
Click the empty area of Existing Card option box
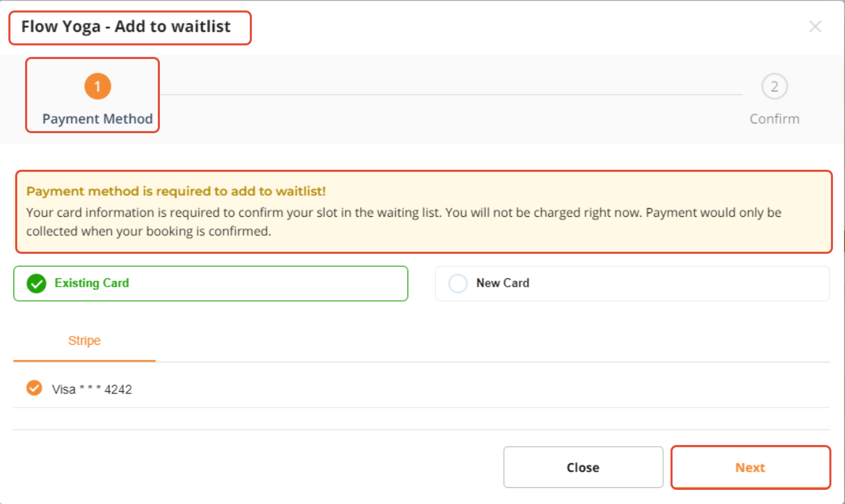click(267, 284)
